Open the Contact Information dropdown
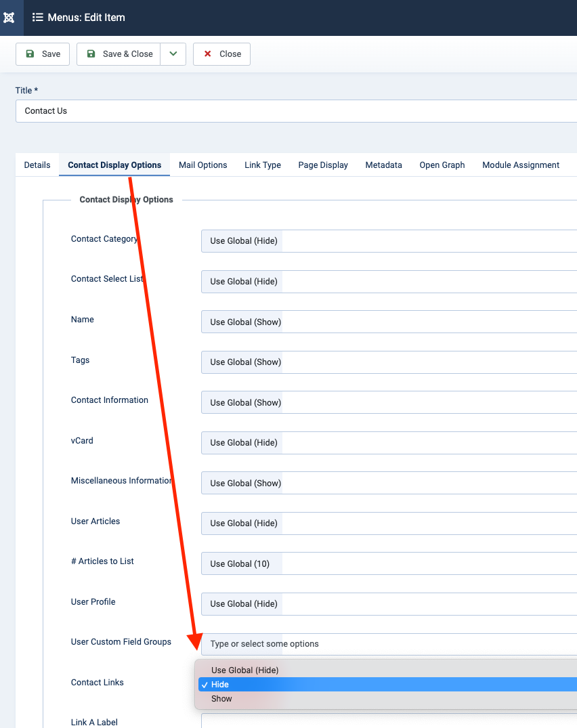The height and width of the screenshot is (728, 577). pyautogui.click(x=389, y=402)
